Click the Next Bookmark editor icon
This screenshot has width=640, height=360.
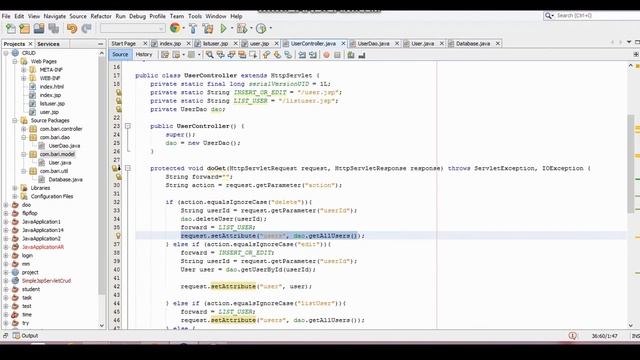[278, 55]
